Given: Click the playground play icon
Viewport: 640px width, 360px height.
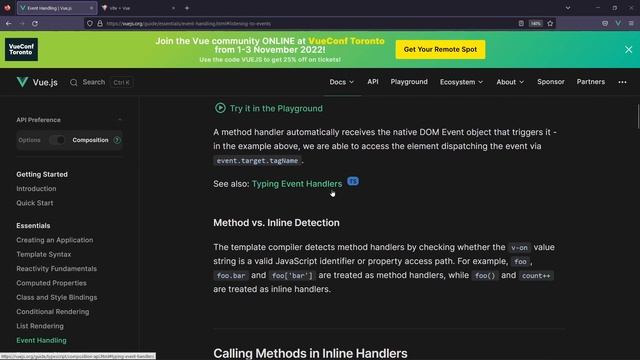Looking at the screenshot, I should [220, 108].
